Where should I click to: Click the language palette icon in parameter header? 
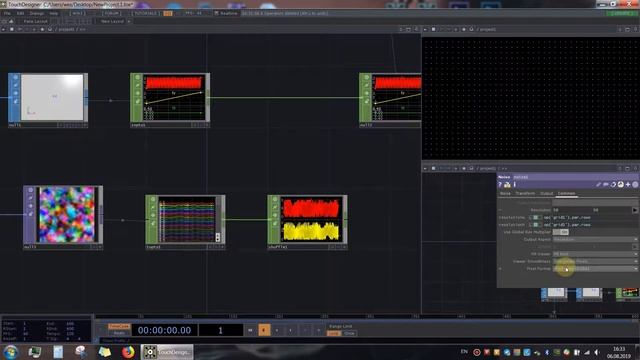(621, 185)
